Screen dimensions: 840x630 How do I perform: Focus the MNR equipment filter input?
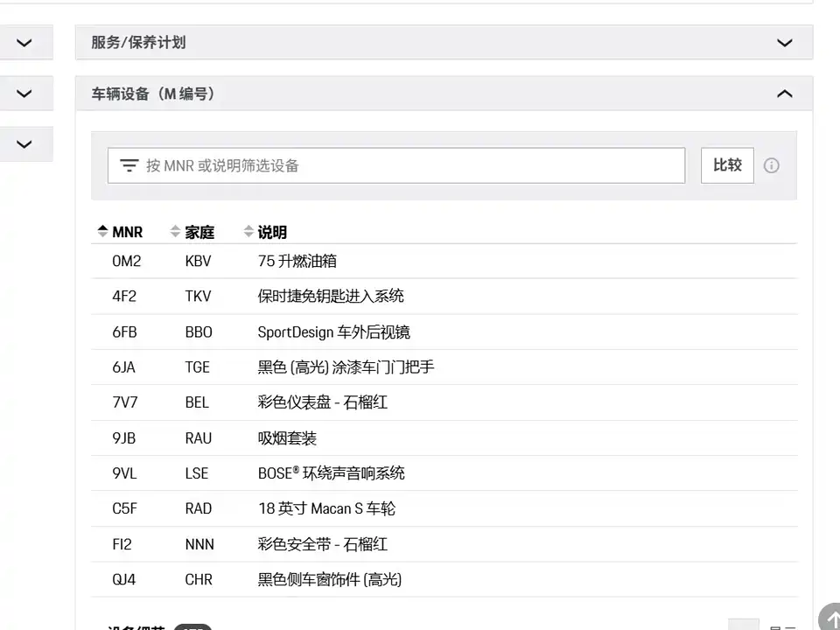(x=411, y=165)
